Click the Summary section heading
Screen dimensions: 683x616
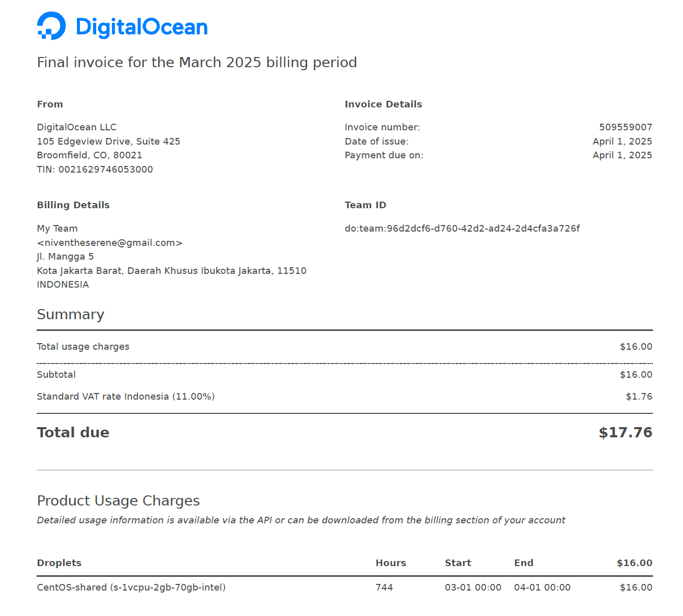(71, 314)
